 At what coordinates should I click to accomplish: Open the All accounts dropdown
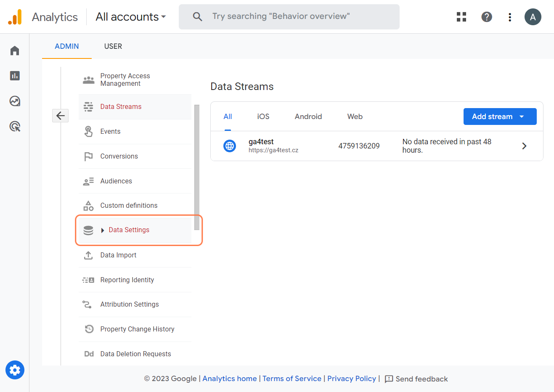pyautogui.click(x=131, y=17)
